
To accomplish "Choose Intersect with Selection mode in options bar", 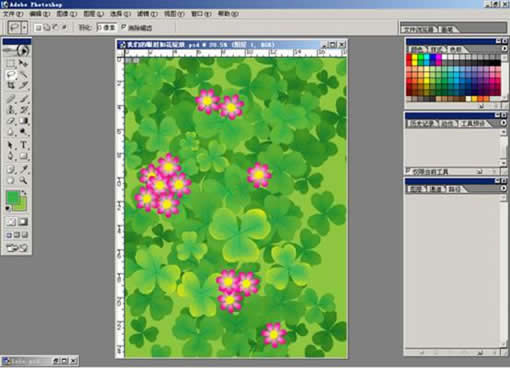I will [64, 27].
